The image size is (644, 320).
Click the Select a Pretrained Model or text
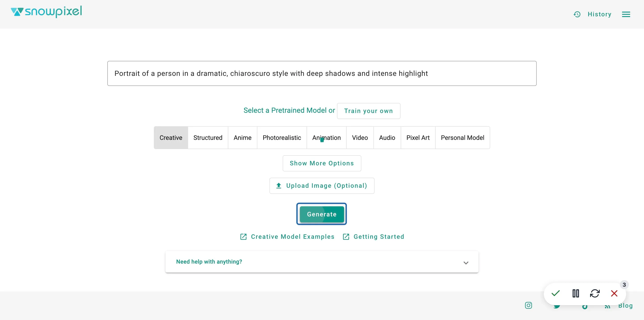[289, 110]
